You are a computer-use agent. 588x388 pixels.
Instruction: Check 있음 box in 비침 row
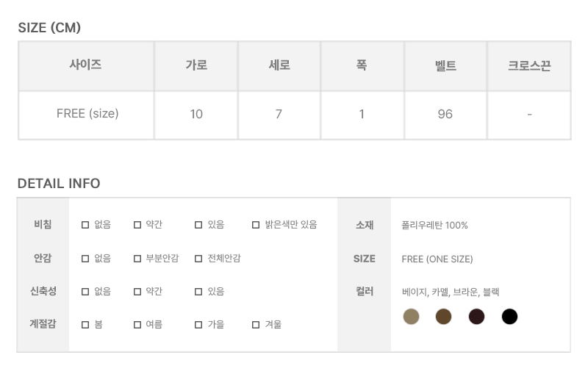pos(198,225)
